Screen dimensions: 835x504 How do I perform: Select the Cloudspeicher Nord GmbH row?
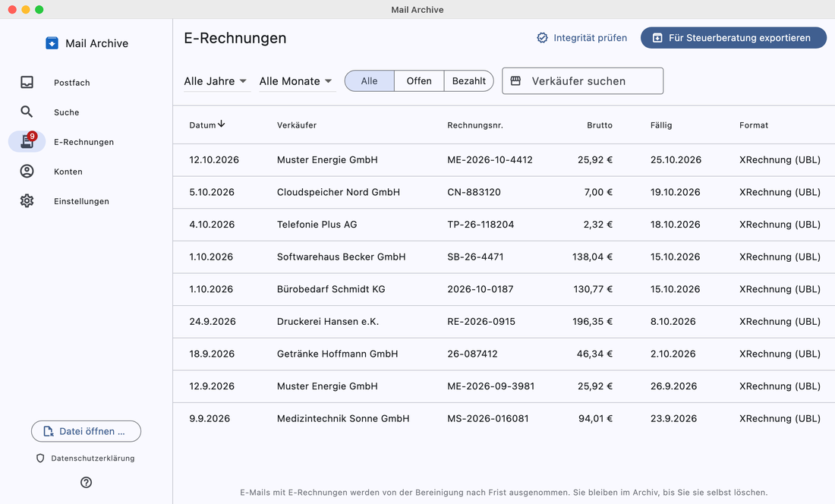504,192
